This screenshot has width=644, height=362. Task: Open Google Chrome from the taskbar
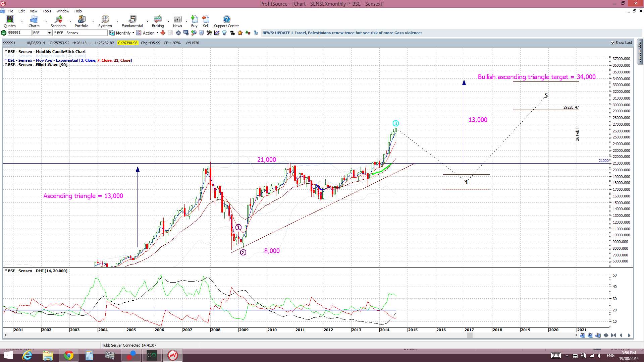(68, 355)
